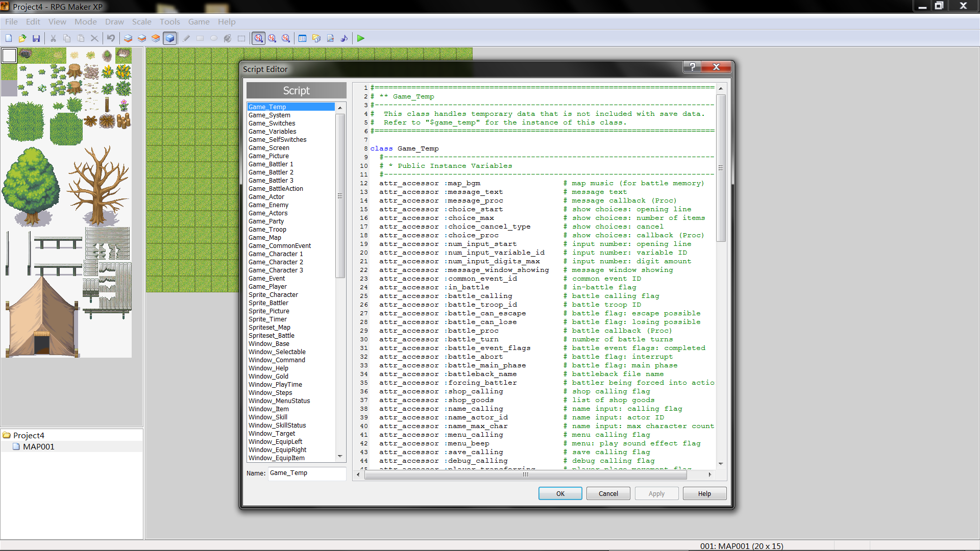Open the Tools menu
The width and height of the screenshot is (980, 551).
point(169,21)
